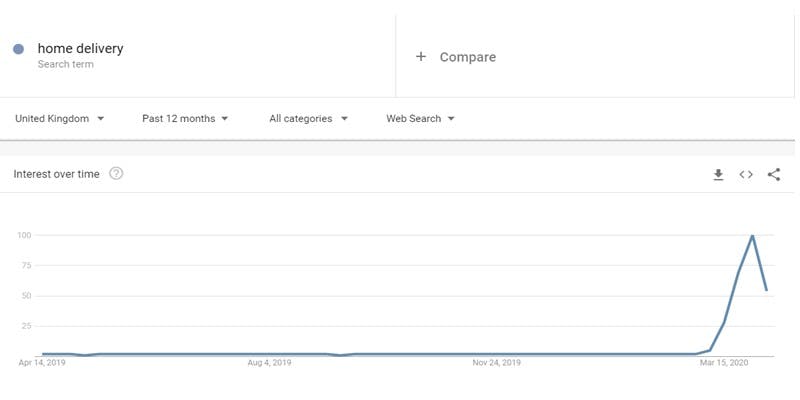Click the embed code icon
The height and width of the screenshot is (400, 800).
coord(746,174)
